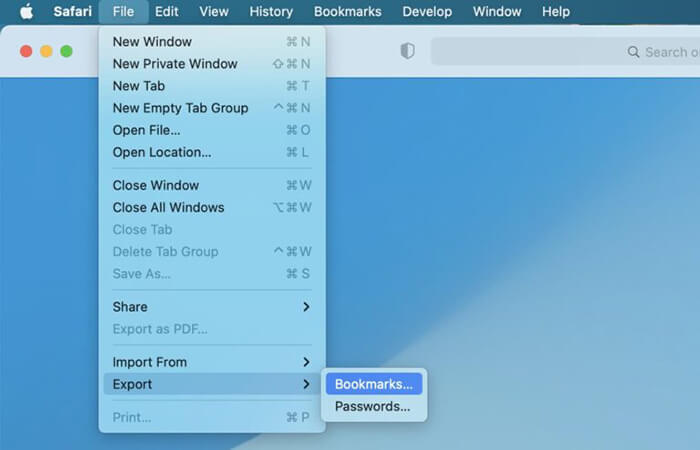Viewport: 700px width, 450px height.
Task: Open the View menu
Action: tap(214, 11)
